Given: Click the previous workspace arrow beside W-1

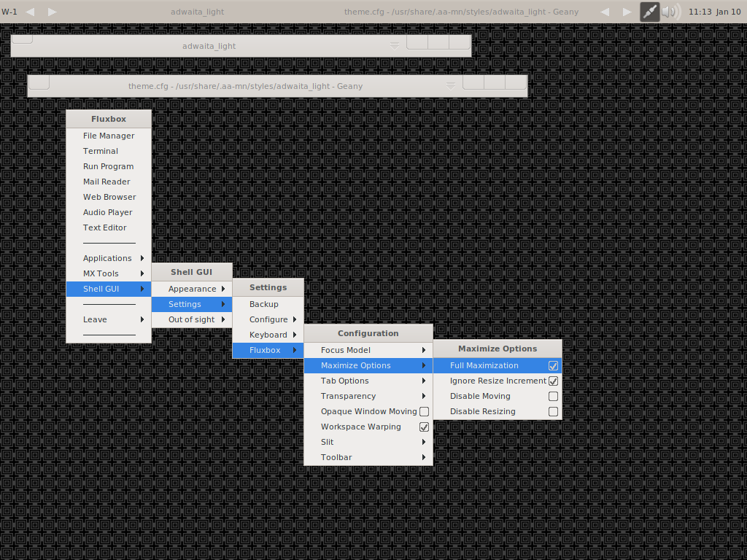Looking at the screenshot, I should (x=30, y=12).
